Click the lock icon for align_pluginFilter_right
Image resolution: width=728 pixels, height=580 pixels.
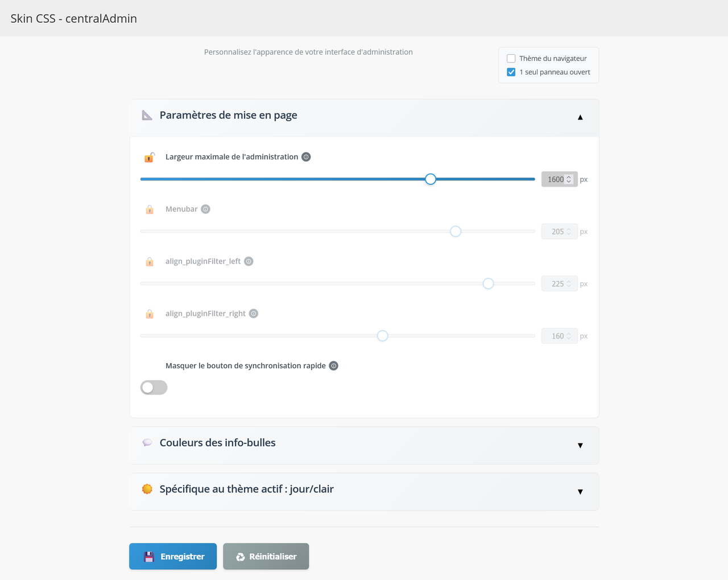coord(150,314)
